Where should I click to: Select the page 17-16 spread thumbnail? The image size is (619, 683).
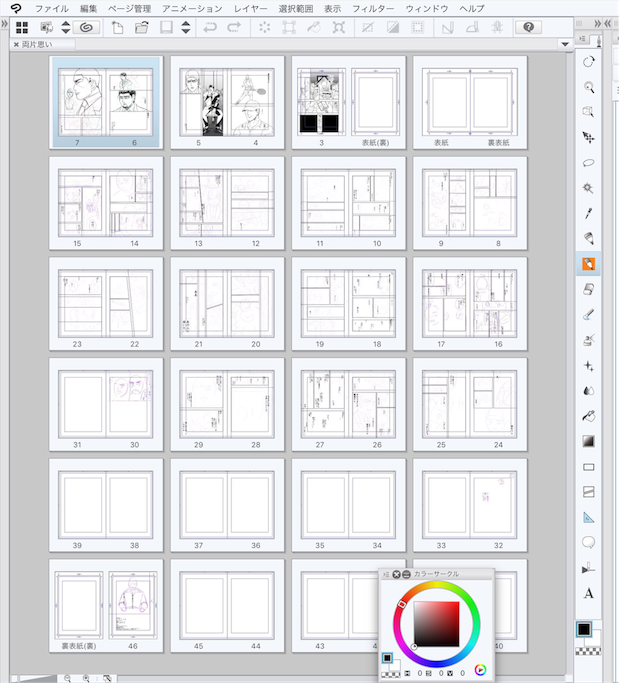pyautogui.click(x=470, y=304)
